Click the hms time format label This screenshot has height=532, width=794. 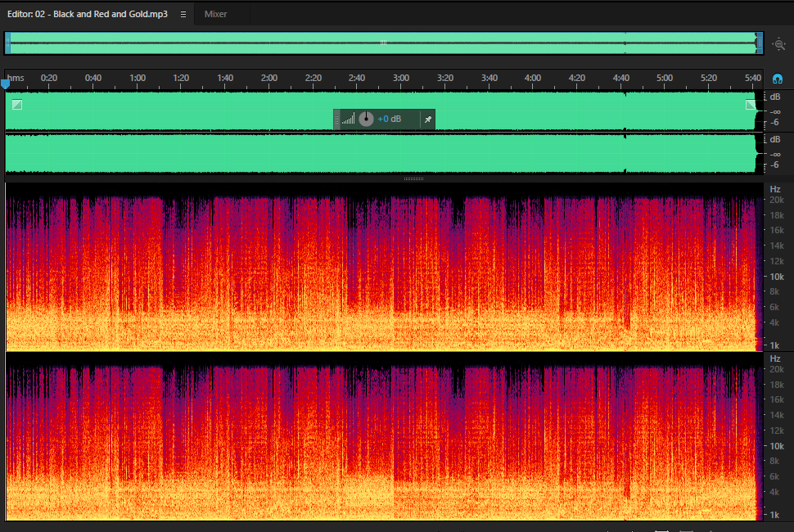[x=16, y=78]
